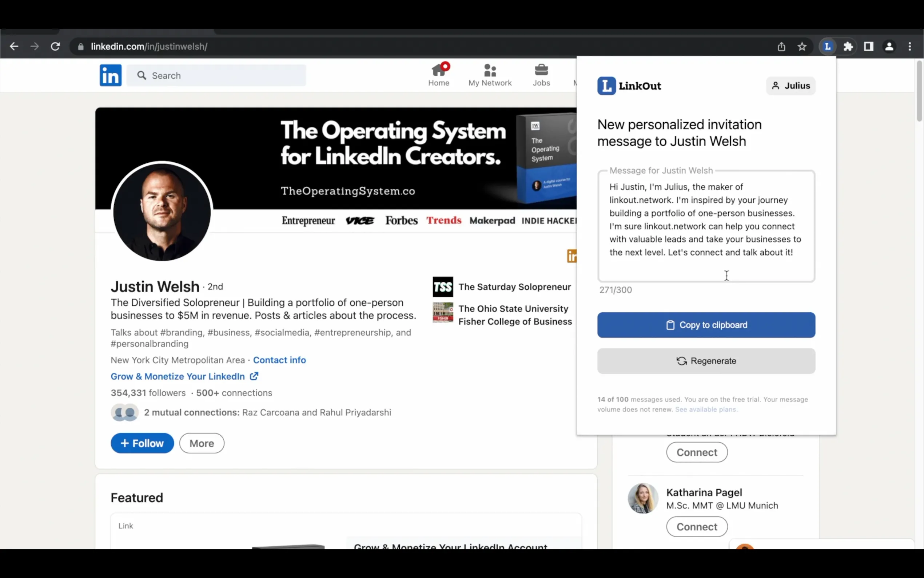
Task: Open My Network in LinkedIn nav
Action: pyautogui.click(x=490, y=75)
